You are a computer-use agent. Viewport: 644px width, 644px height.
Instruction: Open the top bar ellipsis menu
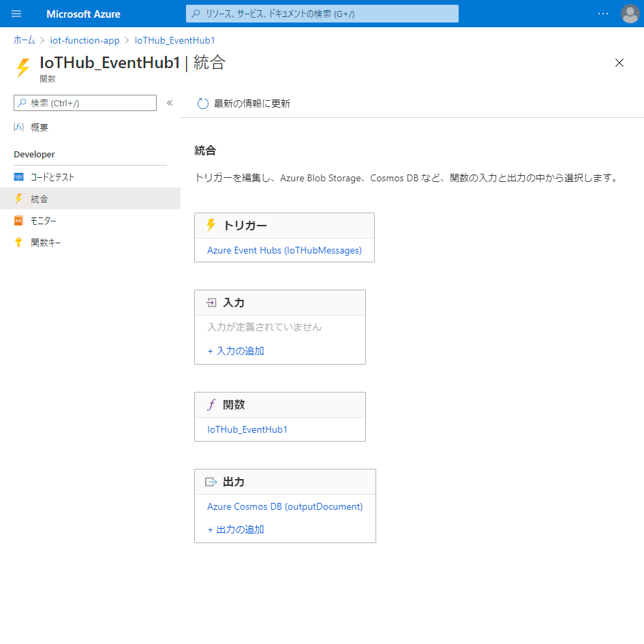[x=602, y=14]
